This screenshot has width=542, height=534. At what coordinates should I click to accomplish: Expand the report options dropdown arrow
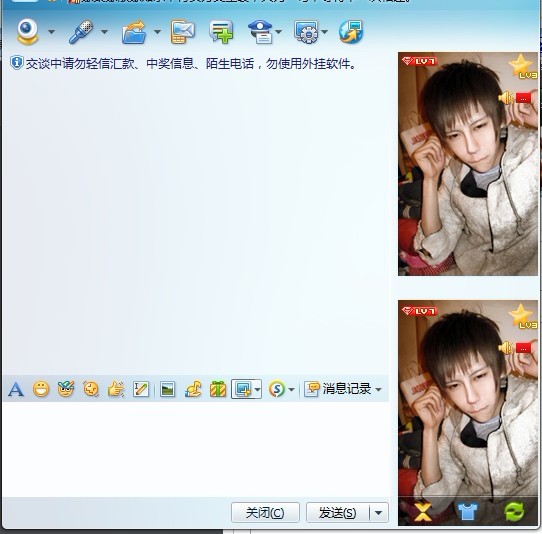[x=279, y=32]
